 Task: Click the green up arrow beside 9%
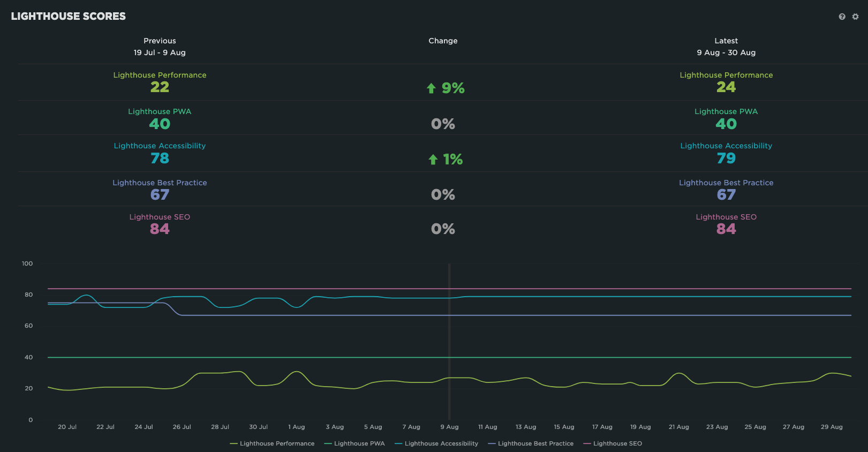pyautogui.click(x=431, y=88)
